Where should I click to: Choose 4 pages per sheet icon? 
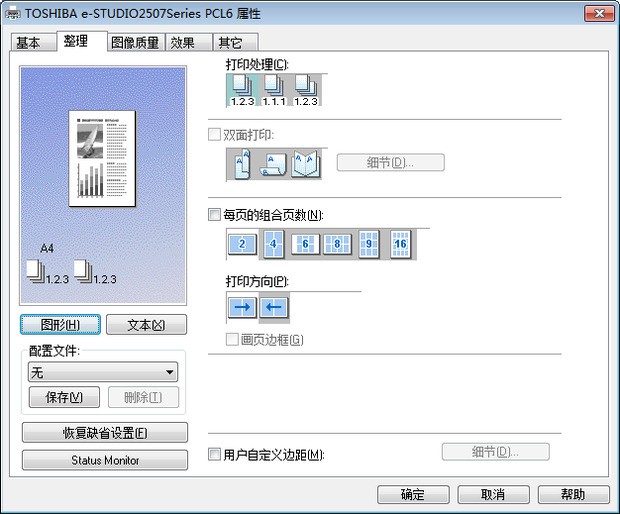coord(274,243)
